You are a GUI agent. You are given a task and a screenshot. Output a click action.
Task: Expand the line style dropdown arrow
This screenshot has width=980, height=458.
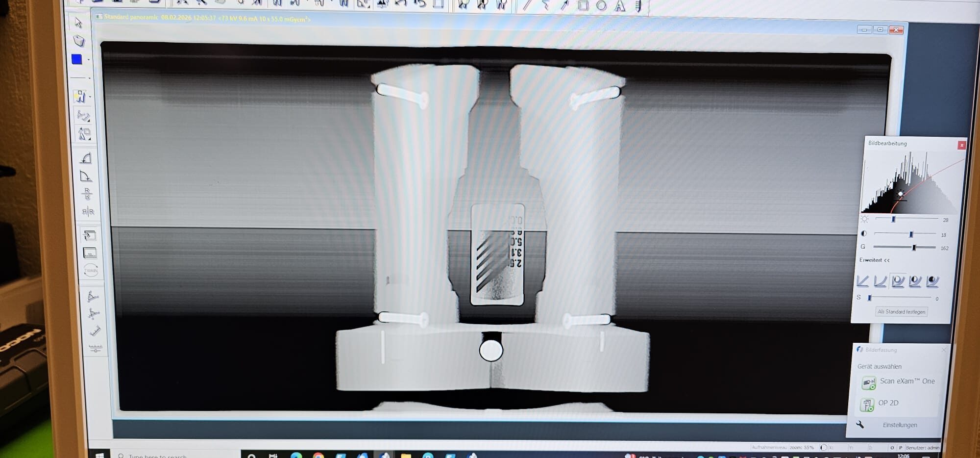89,78
